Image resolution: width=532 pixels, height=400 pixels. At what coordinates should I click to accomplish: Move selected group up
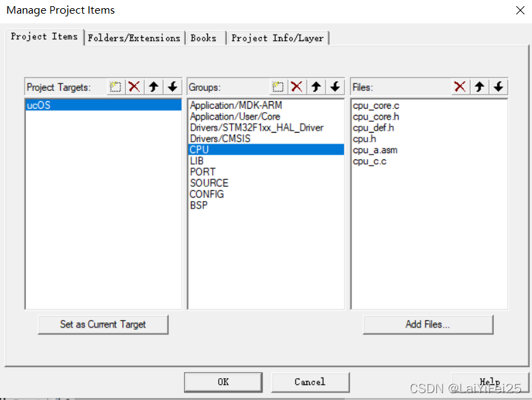tap(316, 87)
